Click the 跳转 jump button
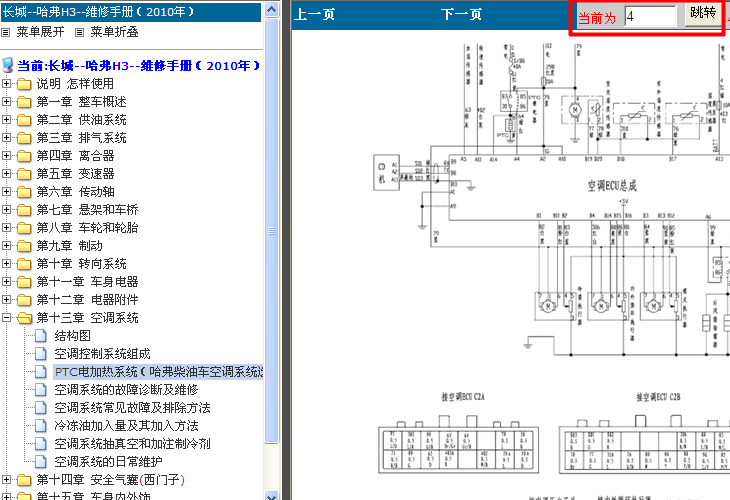The image size is (730, 500). (703, 14)
